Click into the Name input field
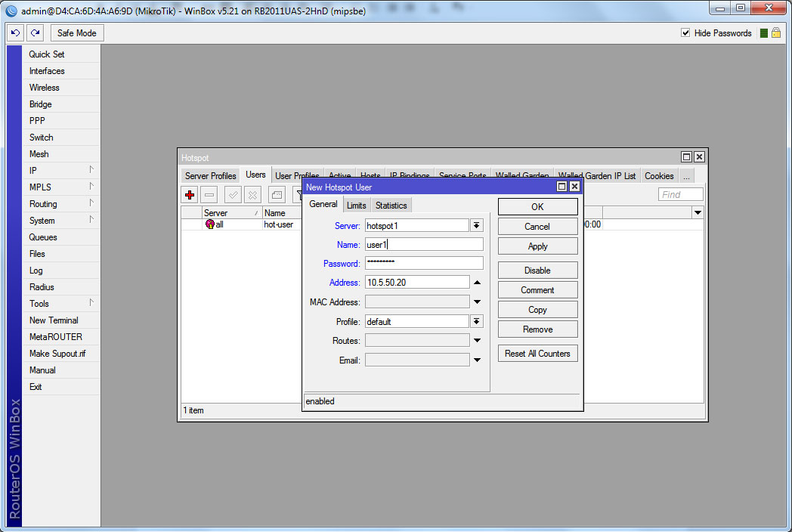The image size is (792, 532). click(423, 244)
